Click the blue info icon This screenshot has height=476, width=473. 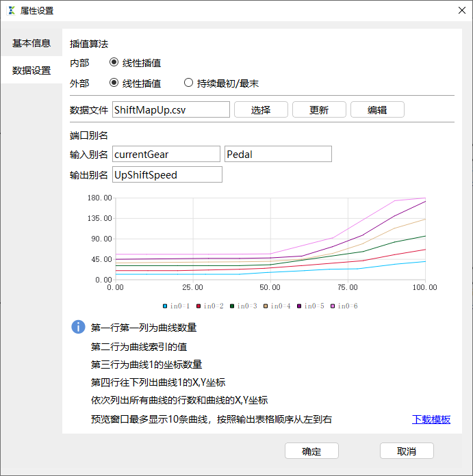point(79,327)
